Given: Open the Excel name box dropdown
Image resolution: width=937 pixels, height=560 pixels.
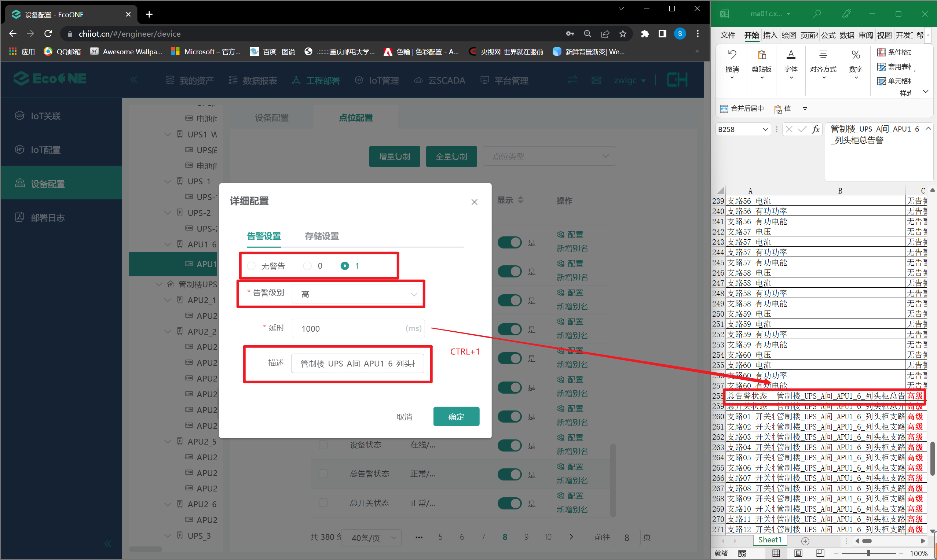Looking at the screenshot, I should click(x=765, y=129).
